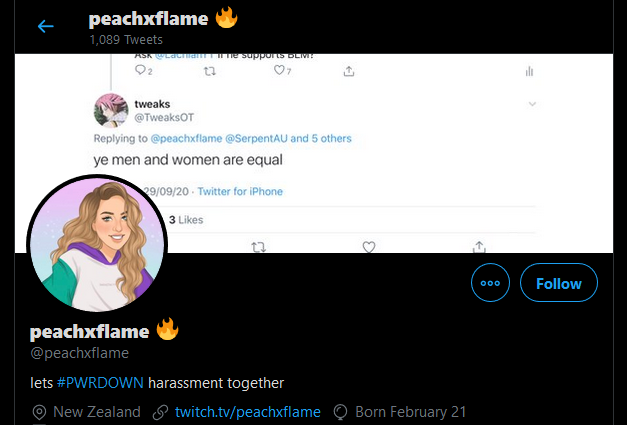View the 3 Likes count

coord(185,219)
